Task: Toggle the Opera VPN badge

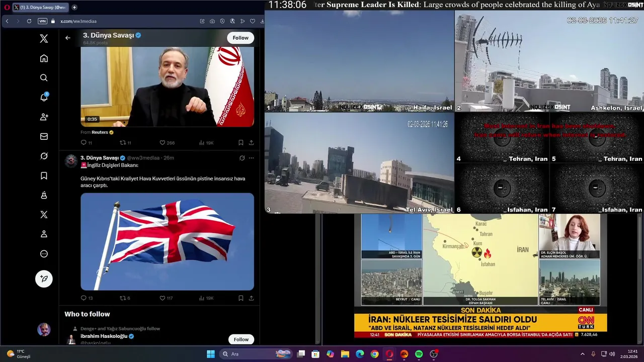Action: coord(42,21)
